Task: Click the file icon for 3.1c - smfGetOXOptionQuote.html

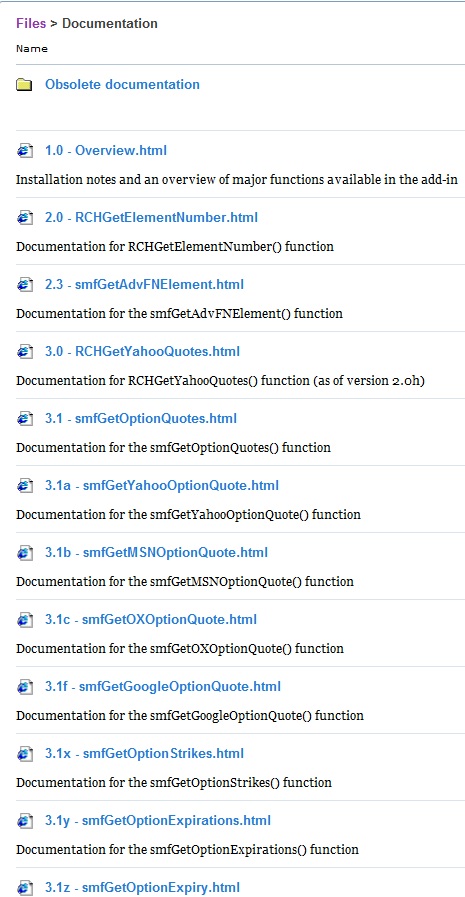Action: 24,620
